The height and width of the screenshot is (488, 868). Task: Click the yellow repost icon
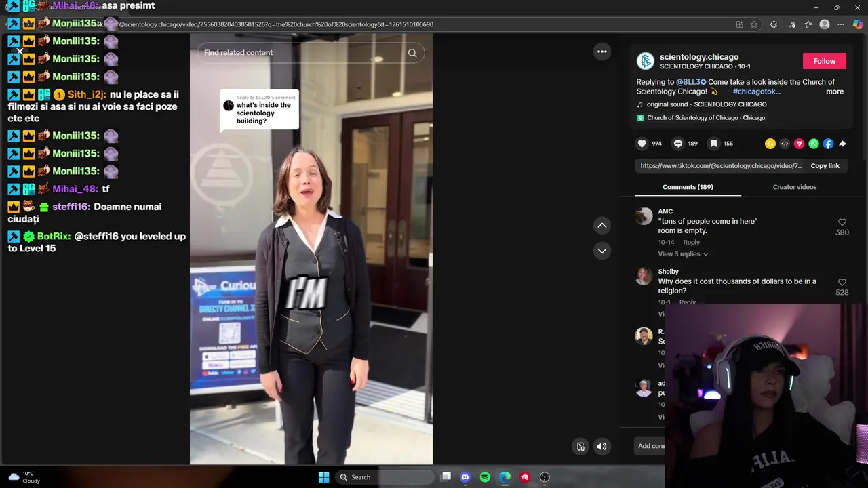[x=770, y=144]
